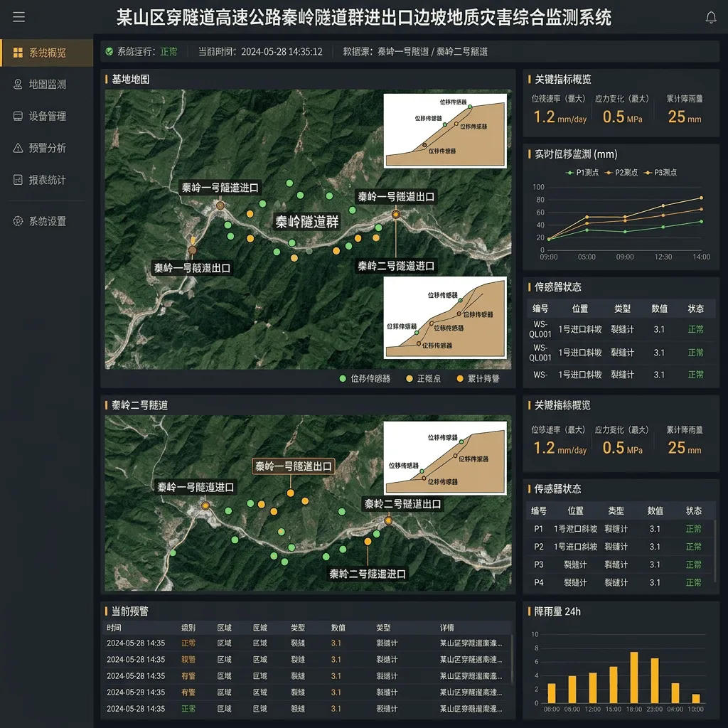Click the tallest rainfall bar at 18:00

coord(633,678)
